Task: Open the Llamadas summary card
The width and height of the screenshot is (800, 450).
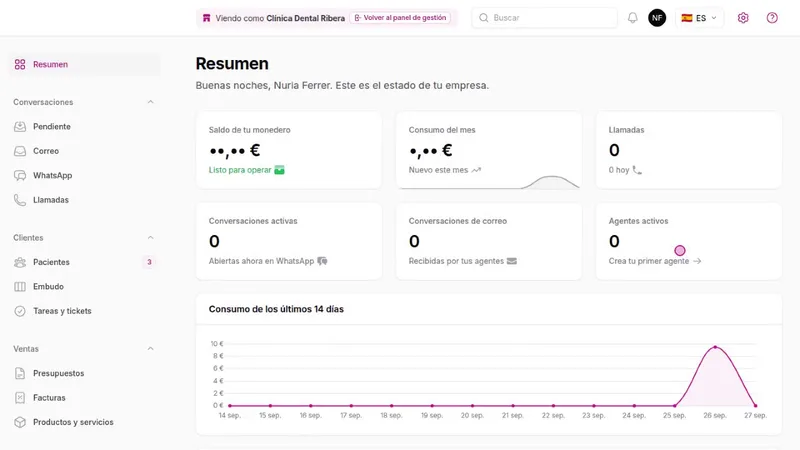Action: coord(689,151)
